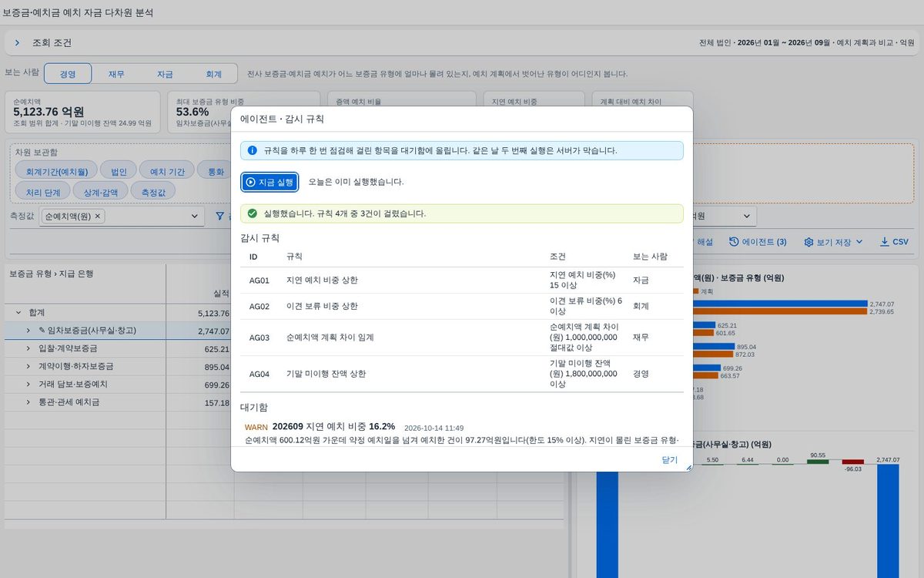
Task: Click the blue info icon in the notice banner
Action: [x=252, y=150]
